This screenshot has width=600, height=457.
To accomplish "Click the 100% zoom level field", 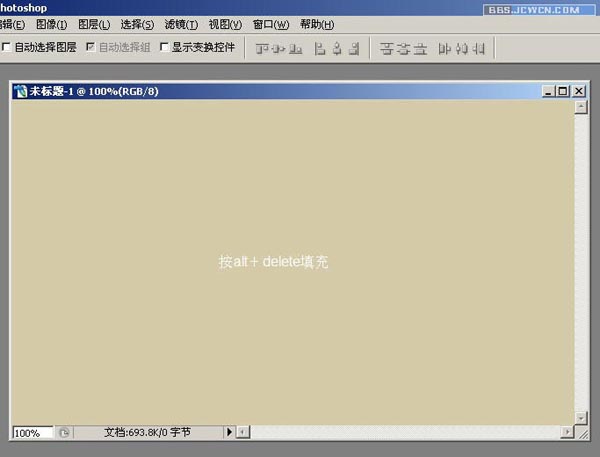I will click(x=33, y=432).
